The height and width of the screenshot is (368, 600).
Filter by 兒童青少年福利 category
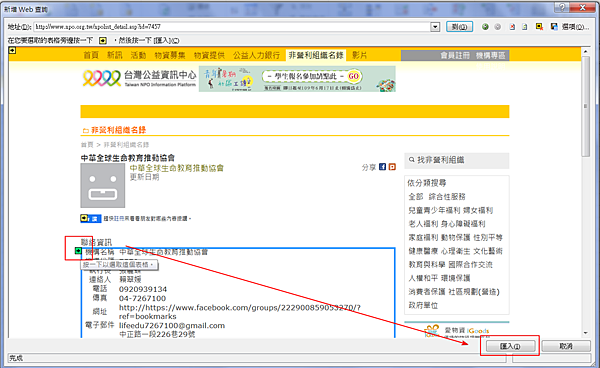(x=434, y=210)
